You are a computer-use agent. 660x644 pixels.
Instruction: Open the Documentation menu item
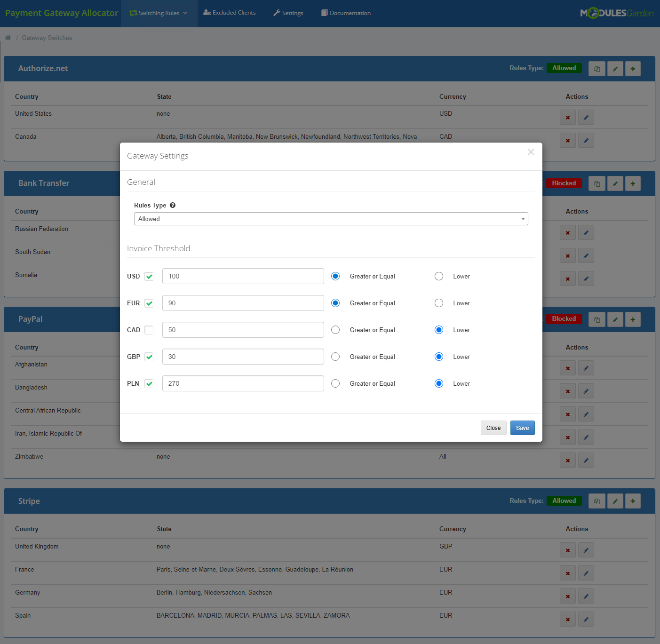346,13
